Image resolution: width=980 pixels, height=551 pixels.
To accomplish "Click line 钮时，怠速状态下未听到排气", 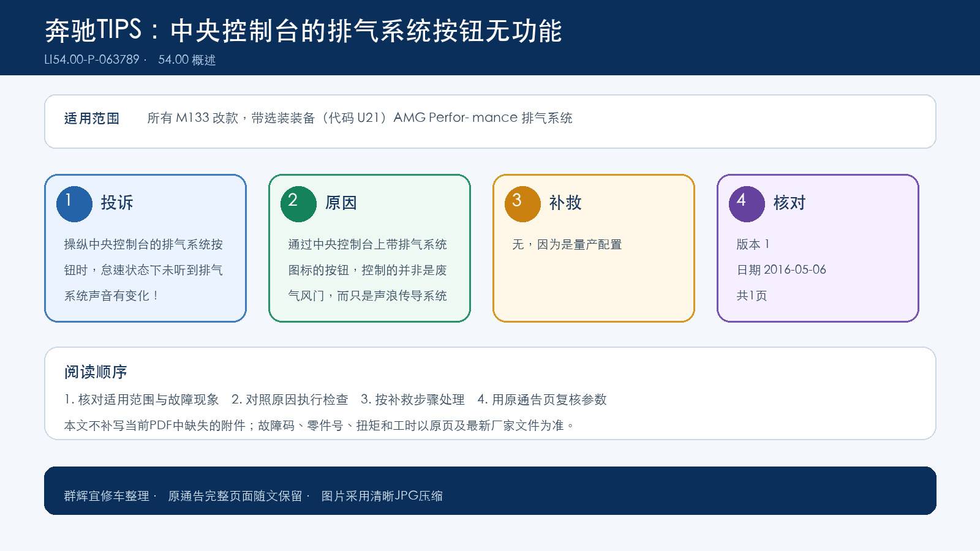I will [x=143, y=270].
